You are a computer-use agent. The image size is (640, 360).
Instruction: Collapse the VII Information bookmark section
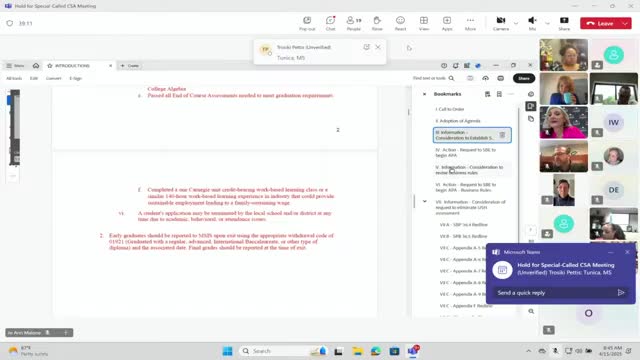[424, 201]
